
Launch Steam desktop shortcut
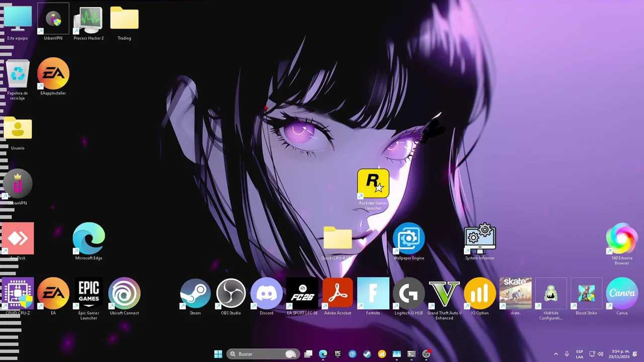[x=195, y=297]
